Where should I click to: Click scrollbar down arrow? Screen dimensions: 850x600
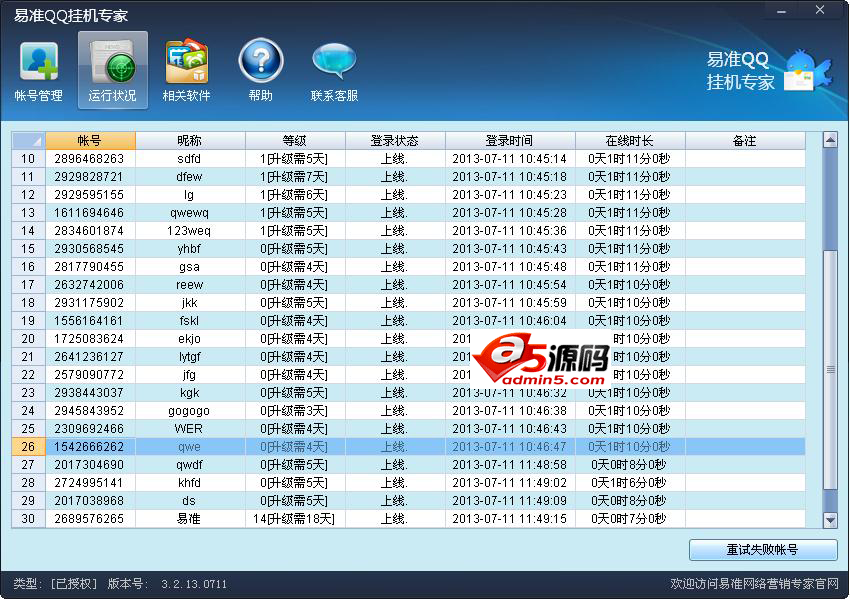pyautogui.click(x=830, y=520)
